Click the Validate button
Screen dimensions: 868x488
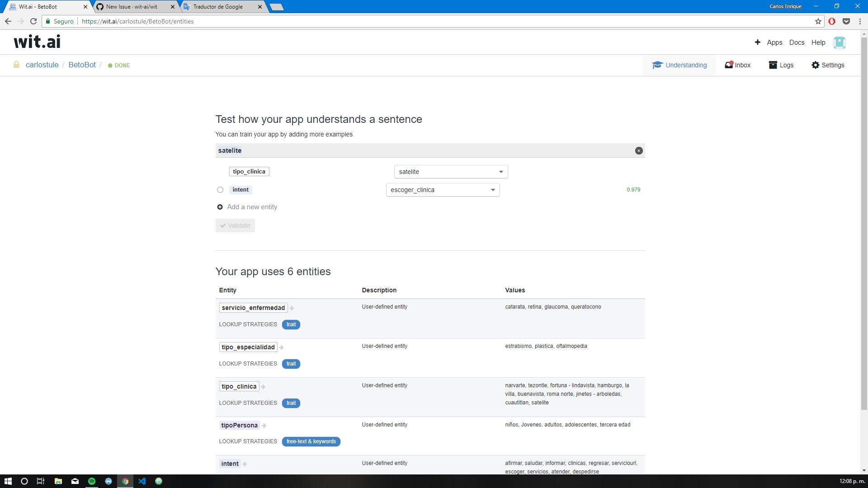pos(235,225)
